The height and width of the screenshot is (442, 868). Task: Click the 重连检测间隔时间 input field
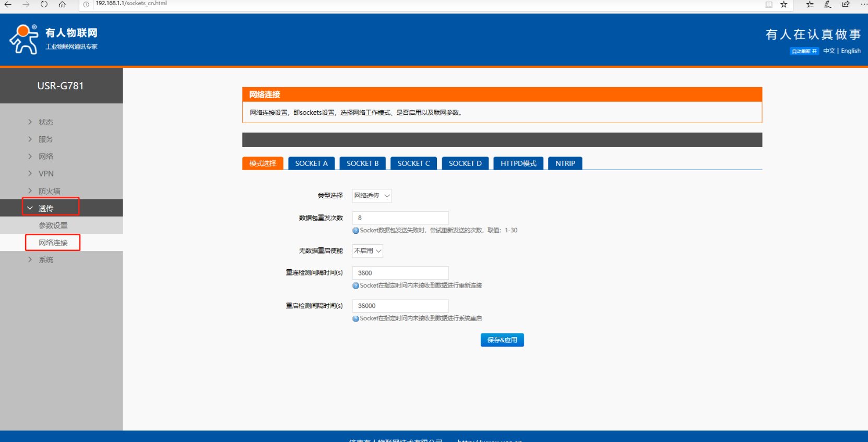400,273
